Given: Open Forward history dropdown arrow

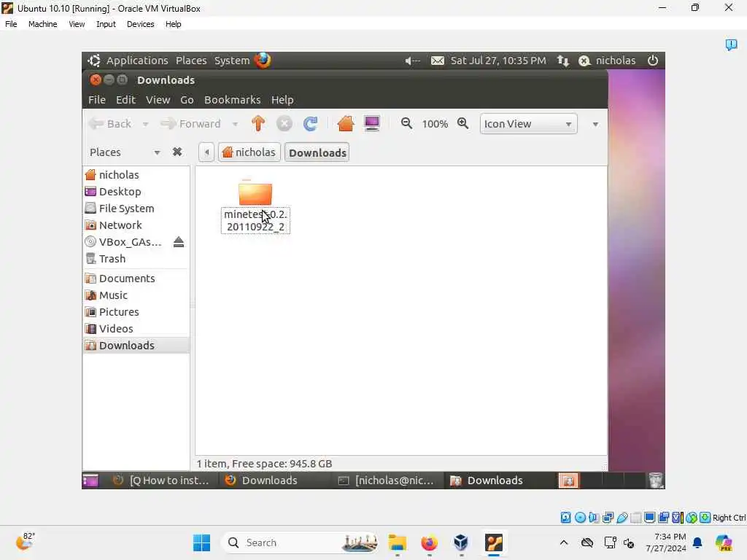Looking at the screenshot, I should pos(235,124).
